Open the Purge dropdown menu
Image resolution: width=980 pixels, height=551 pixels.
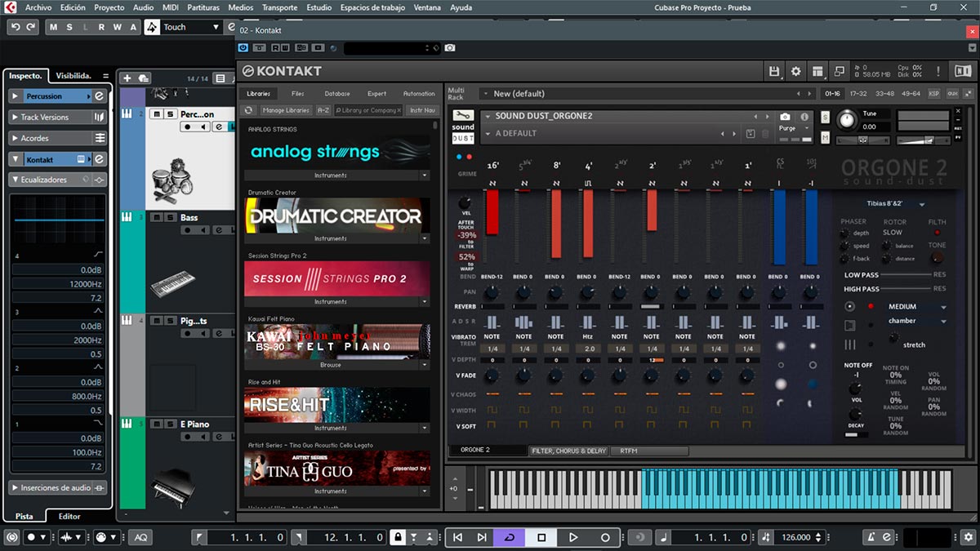tap(794, 129)
